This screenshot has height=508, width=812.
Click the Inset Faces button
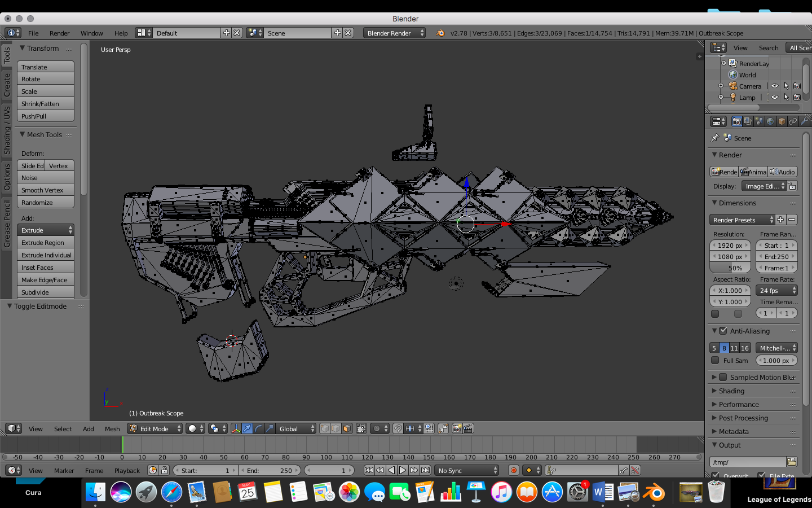tap(46, 267)
